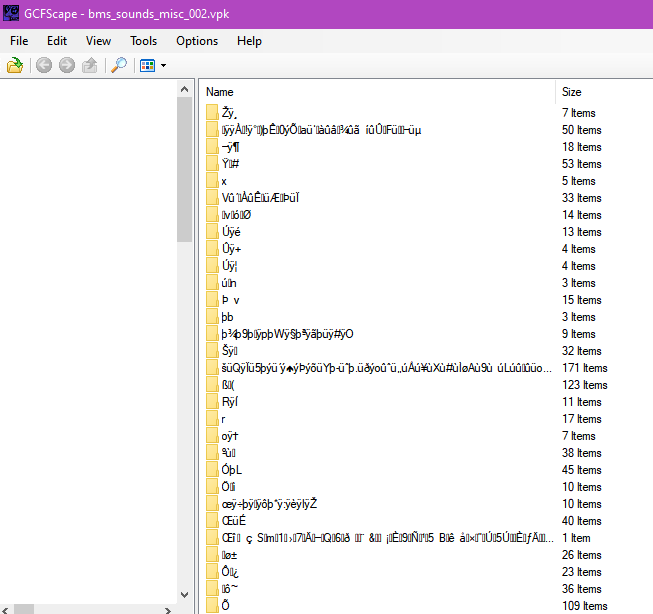The width and height of the screenshot is (653, 614).
Task: Click the 5 Items size cell
Action: click(579, 181)
